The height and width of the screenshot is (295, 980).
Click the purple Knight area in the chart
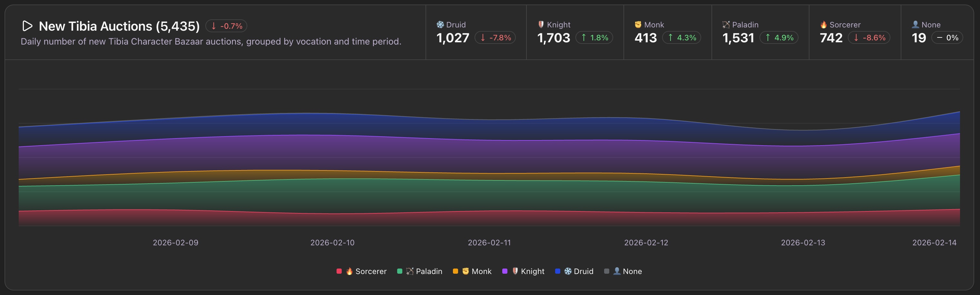[x=489, y=157]
